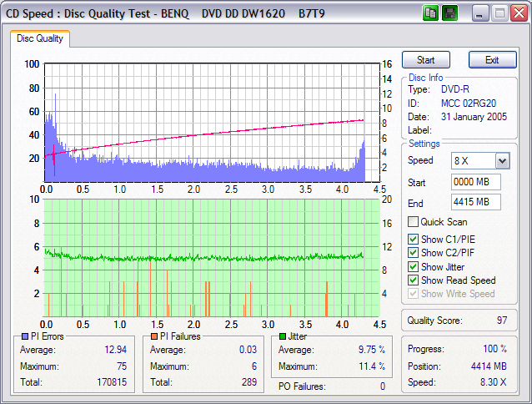Close the Disc Quality Test window

(518, 13)
